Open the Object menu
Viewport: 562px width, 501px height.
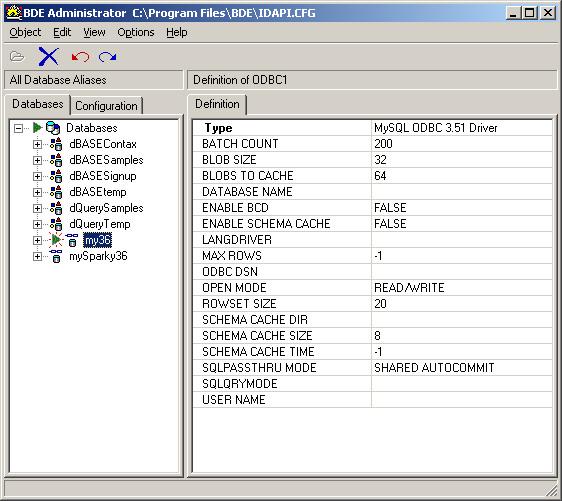click(x=25, y=32)
